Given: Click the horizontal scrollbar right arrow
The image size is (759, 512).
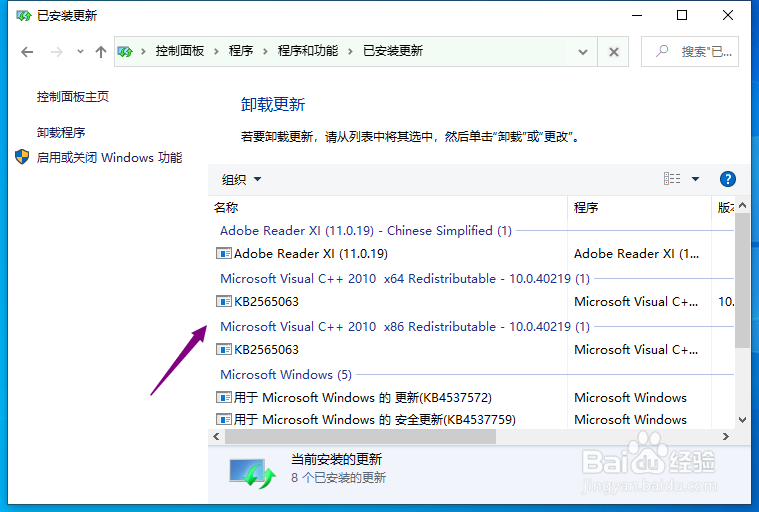Looking at the screenshot, I should point(725,437).
